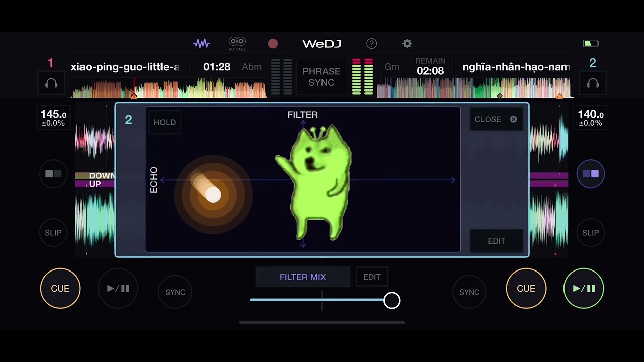Open the Automix icon
644x362 pixels.
click(x=237, y=43)
